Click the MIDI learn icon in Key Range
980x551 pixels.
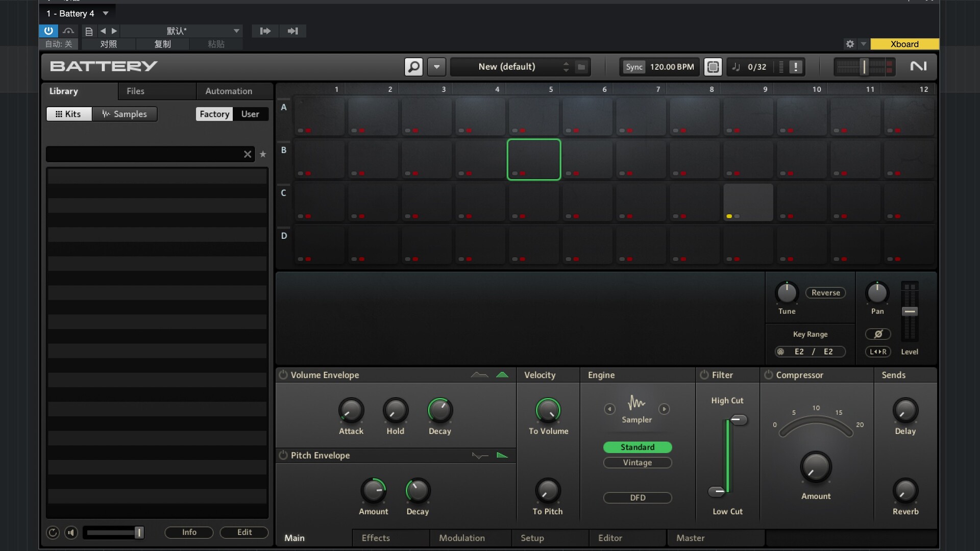(x=780, y=352)
